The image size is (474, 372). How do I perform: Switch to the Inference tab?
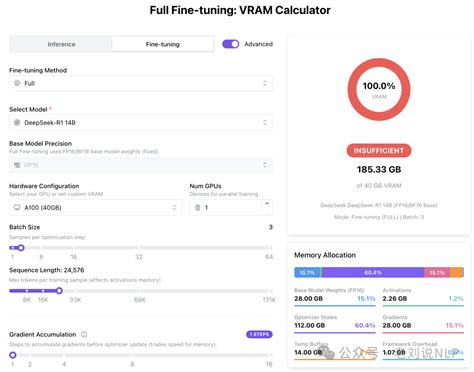(x=61, y=44)
